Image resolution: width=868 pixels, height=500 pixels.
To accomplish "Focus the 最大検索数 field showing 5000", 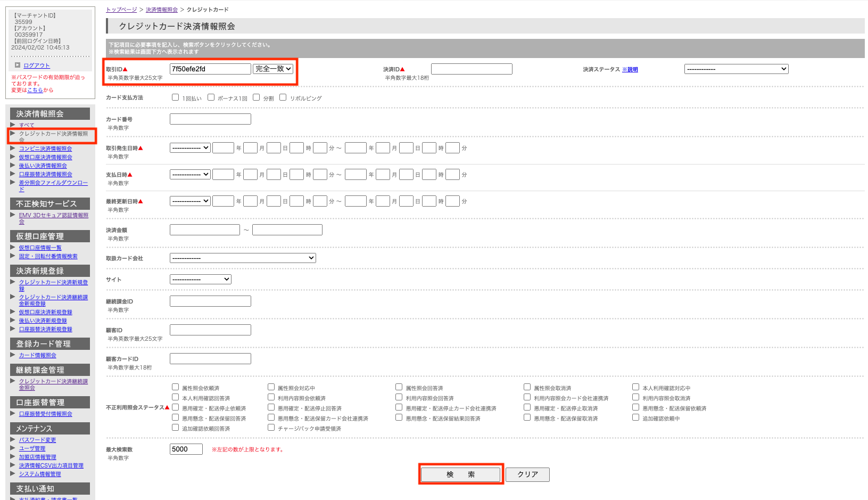I will tap(186, 449).
